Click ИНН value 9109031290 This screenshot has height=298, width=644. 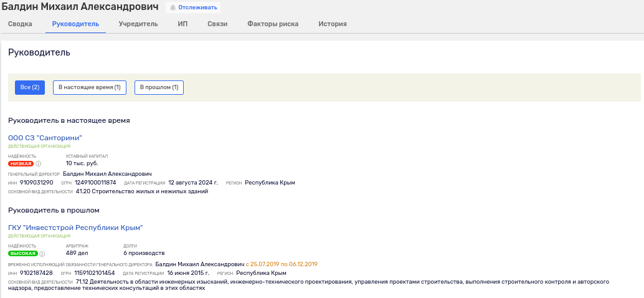(x=37, y=183)
